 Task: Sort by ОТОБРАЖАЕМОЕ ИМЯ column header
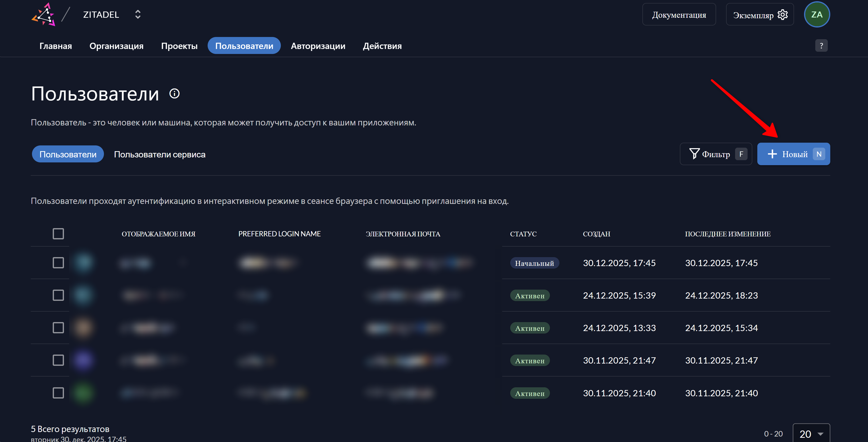pos(158,234)
